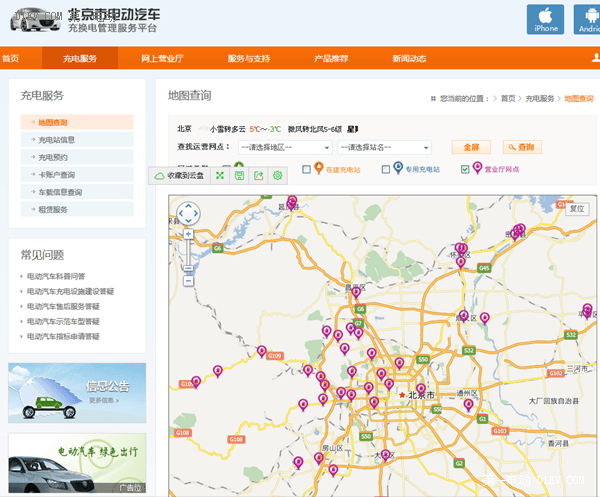The height and width of the screenshot is (497, 600).
Task: Click the map marker at 延庆县
Action: coord(292,203)
